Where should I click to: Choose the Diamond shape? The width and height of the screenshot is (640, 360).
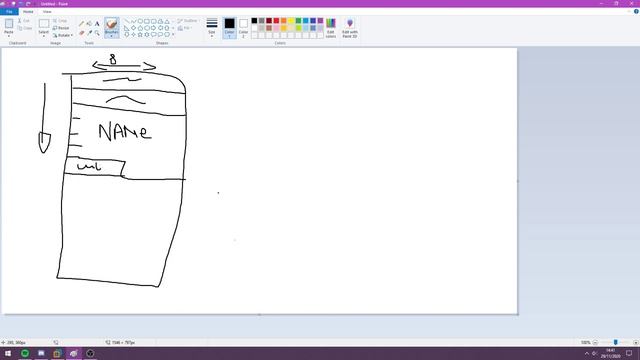click(133, 28)
